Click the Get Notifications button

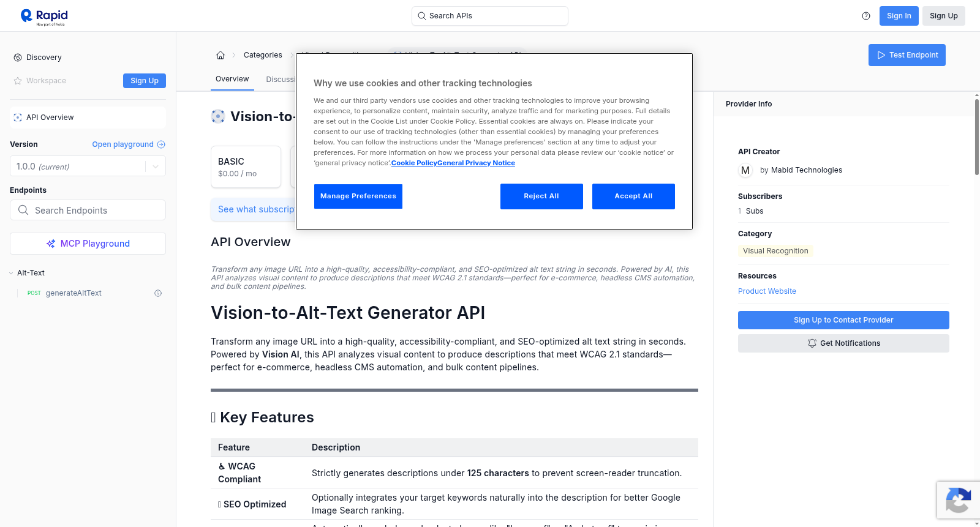[843, 343]
